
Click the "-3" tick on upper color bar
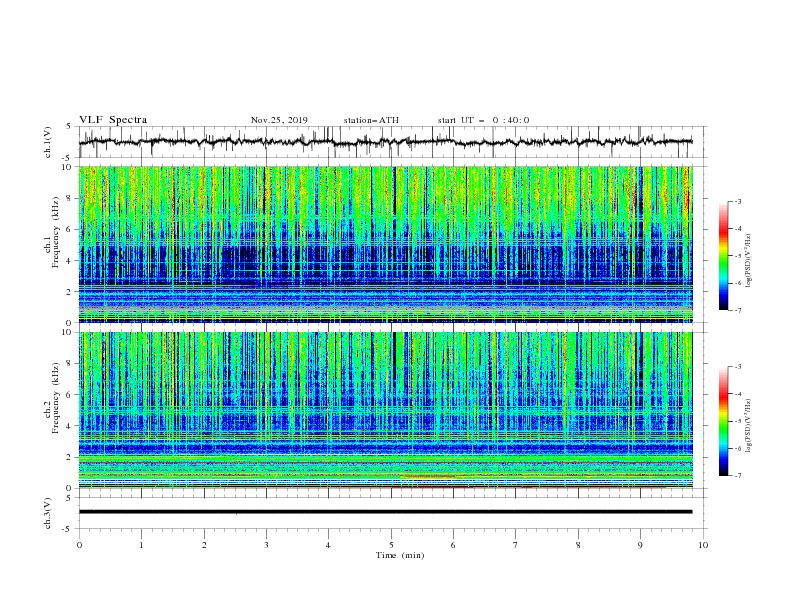pos(737,201)
